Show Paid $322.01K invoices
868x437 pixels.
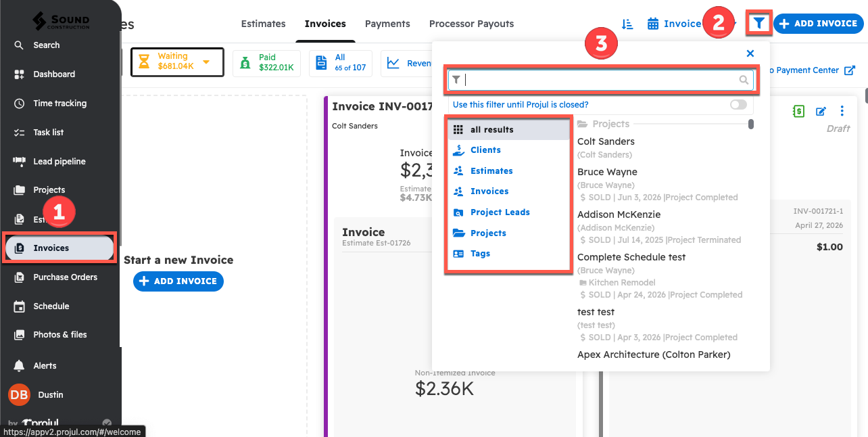click(x=268, y=63)
